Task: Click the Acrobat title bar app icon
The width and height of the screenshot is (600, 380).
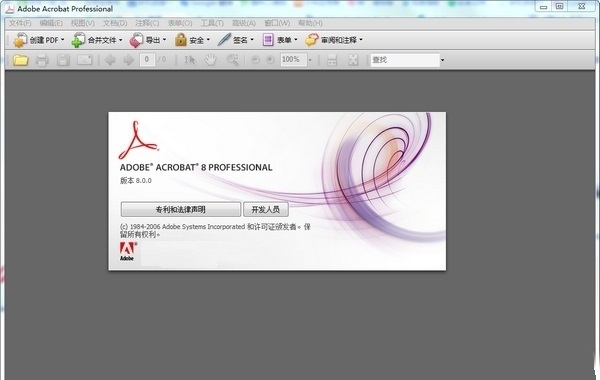Action: [x=10, y=9]
